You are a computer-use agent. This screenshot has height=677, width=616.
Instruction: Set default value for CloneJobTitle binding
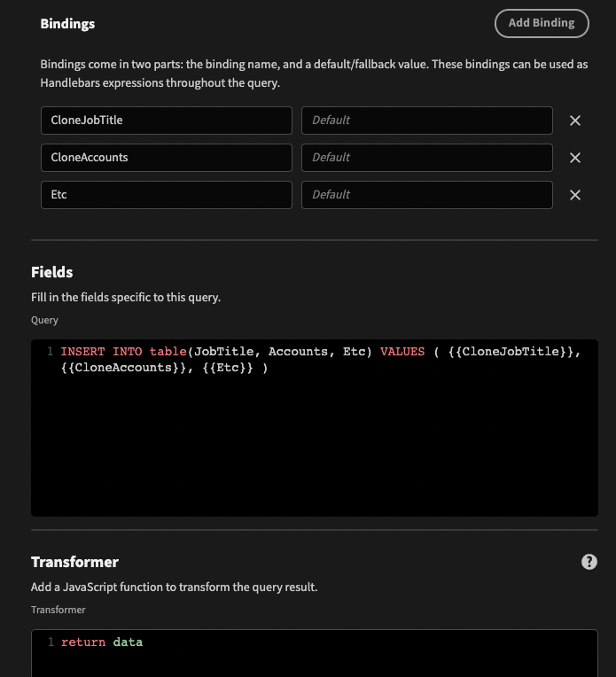pyautogui.click(x=427, y=121)
